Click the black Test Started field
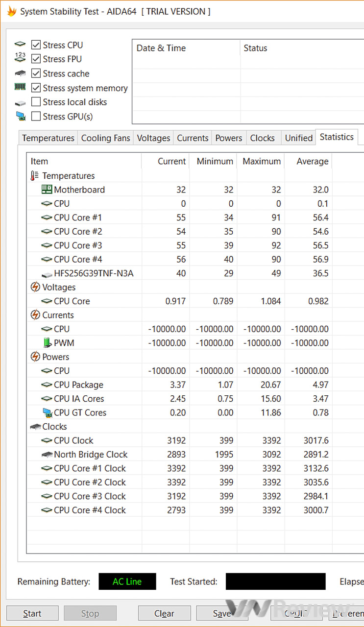 coord(275,581)
